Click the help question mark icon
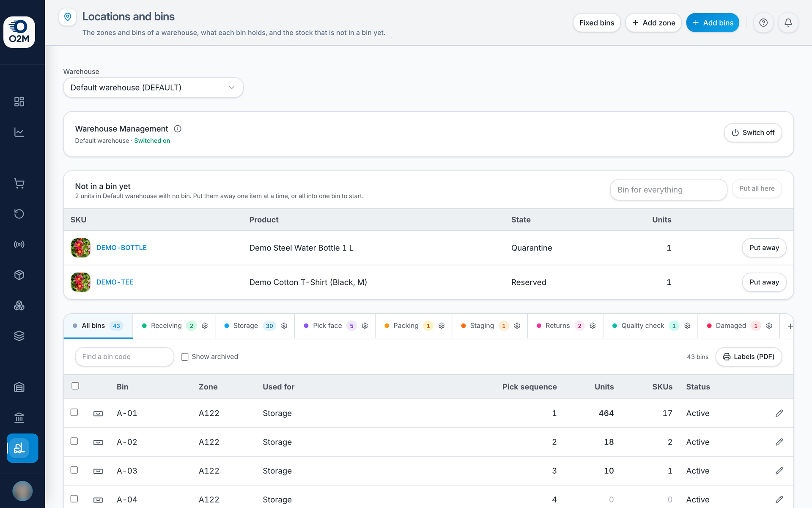Image resolution: width=812 pixels, height=508 pixels. tap(763, 23)
